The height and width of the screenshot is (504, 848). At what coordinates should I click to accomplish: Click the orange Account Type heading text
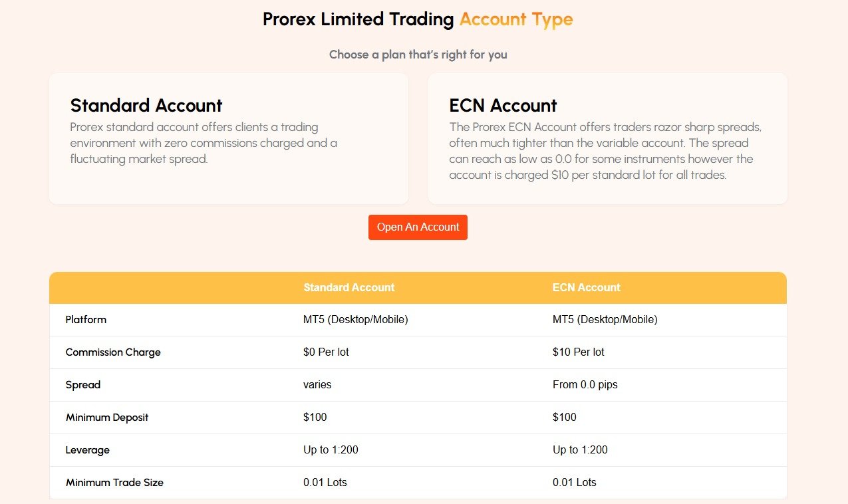click(x=515, y=19)
